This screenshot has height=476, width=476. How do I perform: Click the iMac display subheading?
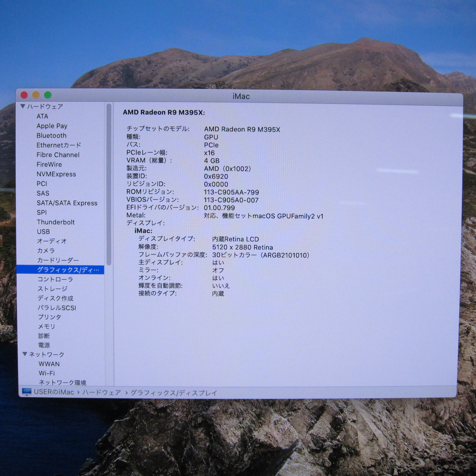click(143, 231)
